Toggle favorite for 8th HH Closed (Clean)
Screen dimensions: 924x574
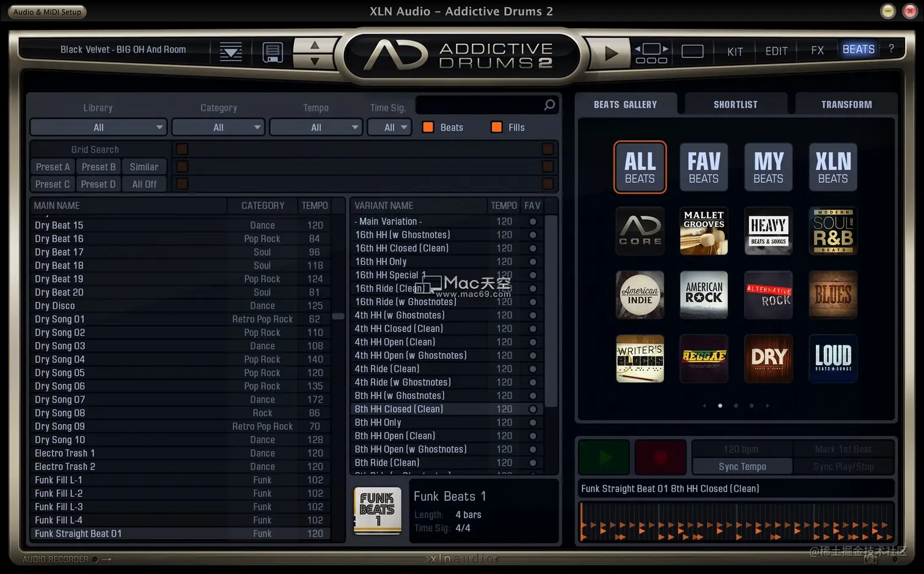(533, 409)
